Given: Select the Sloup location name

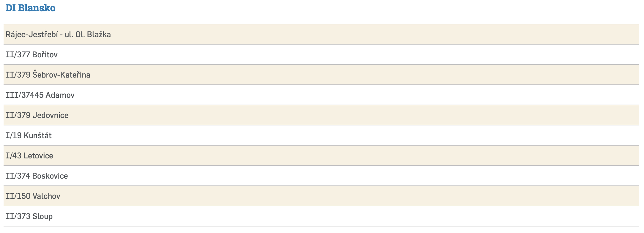Looking at the screenshot, I should pyautogui.click(x=43, y=216).
